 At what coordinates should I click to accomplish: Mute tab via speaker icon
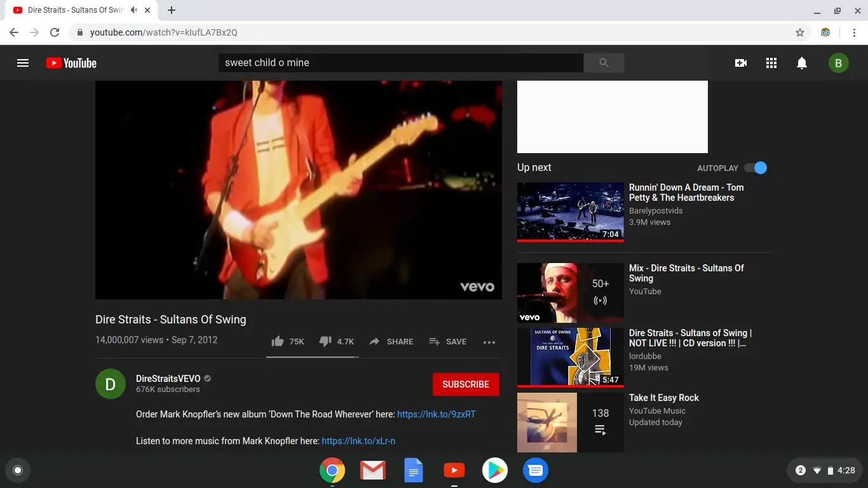(x=133, y=10)
